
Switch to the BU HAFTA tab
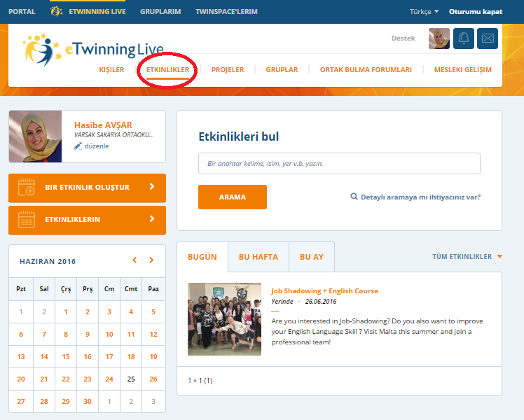[258, 257]
